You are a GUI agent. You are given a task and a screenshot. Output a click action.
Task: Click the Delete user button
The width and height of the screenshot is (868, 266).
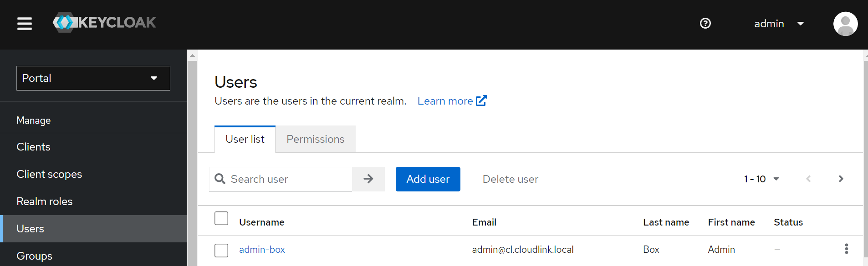[x=511, y=179]
